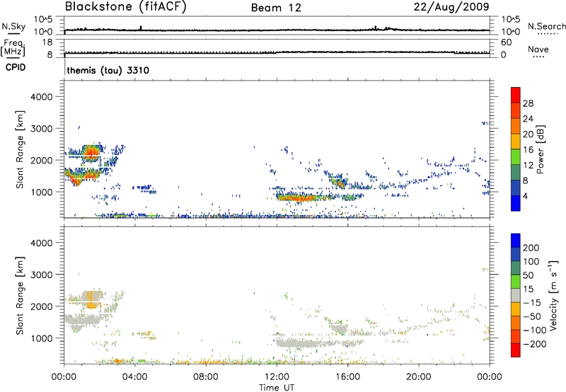Click the blue bottom segment of Power colorbar
This screenshot has height=392, width=566.
coord(516,203)
